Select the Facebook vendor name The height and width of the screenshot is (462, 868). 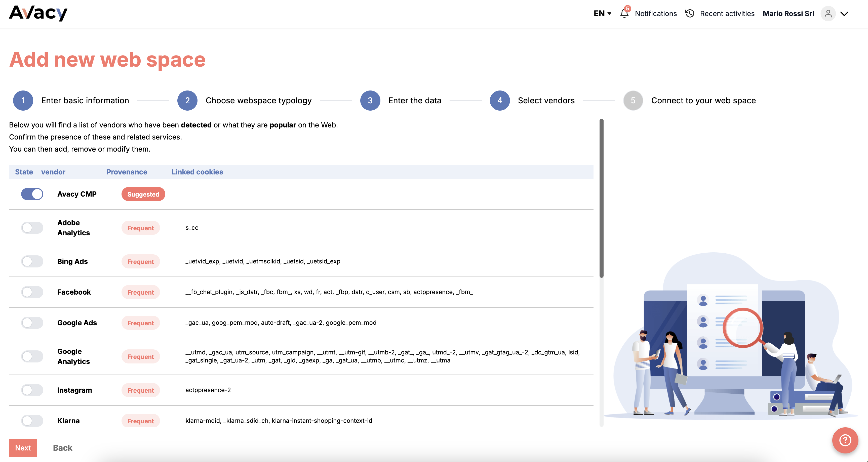click(74, 292)
